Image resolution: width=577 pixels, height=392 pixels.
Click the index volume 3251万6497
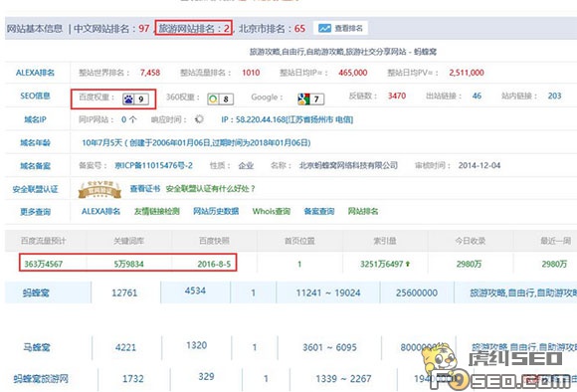coord(382,264)
